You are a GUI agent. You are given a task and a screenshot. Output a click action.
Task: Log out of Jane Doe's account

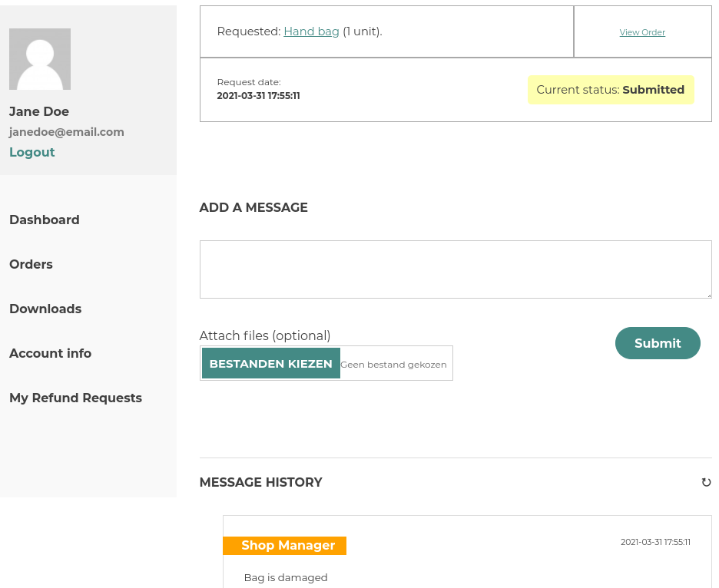(32, 152)
